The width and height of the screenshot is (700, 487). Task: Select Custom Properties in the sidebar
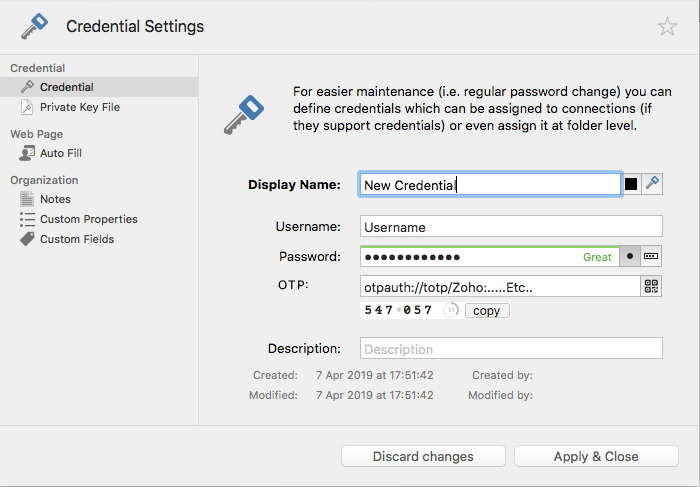[88, 219]
